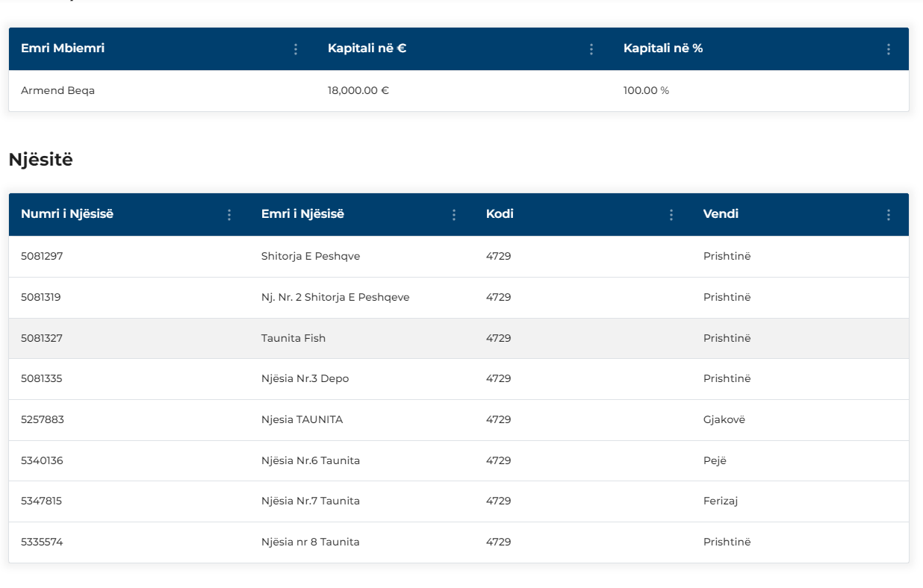Image resolution: width=923 pixels, height=588 pixels.
Task: Open column menu for Kapitali në %
Action: point(889,49)
